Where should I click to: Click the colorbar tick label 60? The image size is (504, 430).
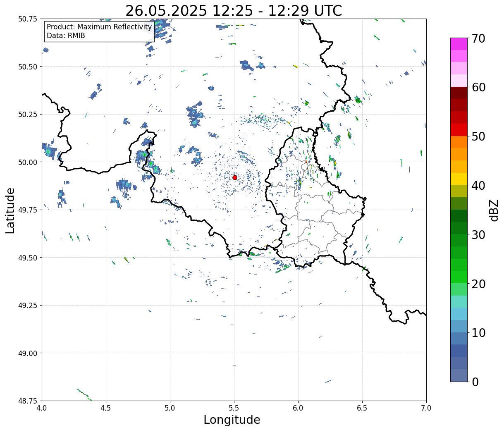pos(478,87)
